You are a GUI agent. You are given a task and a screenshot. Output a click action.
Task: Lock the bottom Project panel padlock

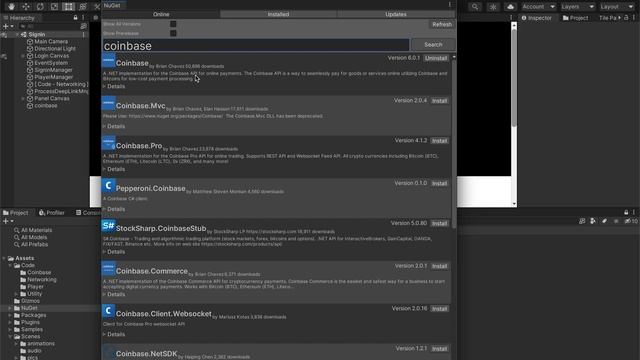(626, 212)
